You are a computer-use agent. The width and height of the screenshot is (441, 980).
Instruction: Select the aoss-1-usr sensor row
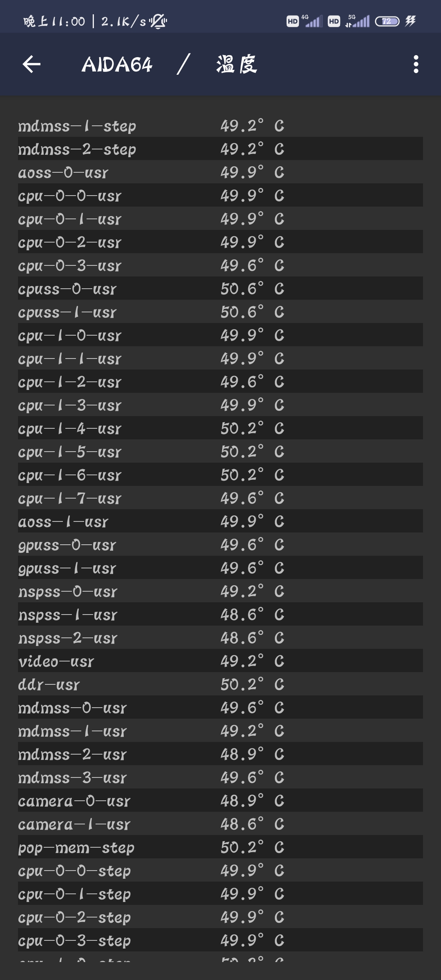220,521
